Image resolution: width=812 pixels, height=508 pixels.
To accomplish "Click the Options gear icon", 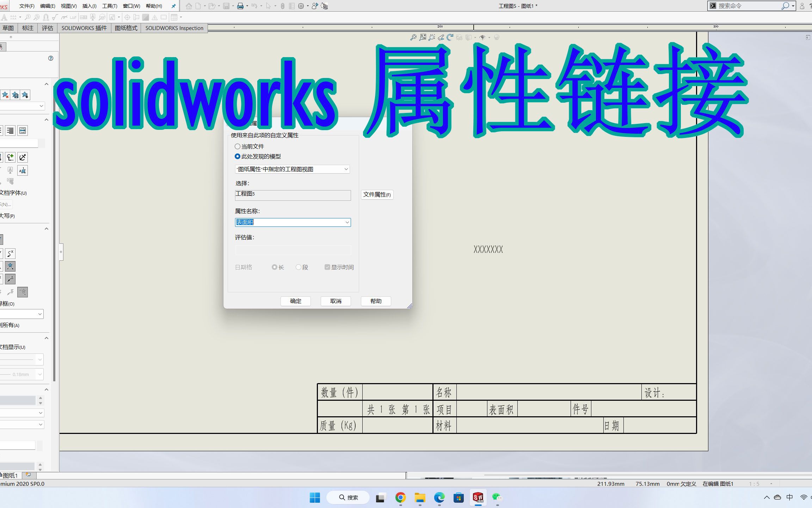I will click(301, 6).
